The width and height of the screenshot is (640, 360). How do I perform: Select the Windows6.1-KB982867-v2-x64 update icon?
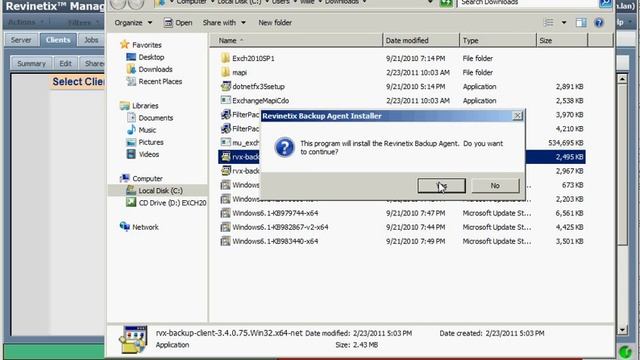pos(225,227)
